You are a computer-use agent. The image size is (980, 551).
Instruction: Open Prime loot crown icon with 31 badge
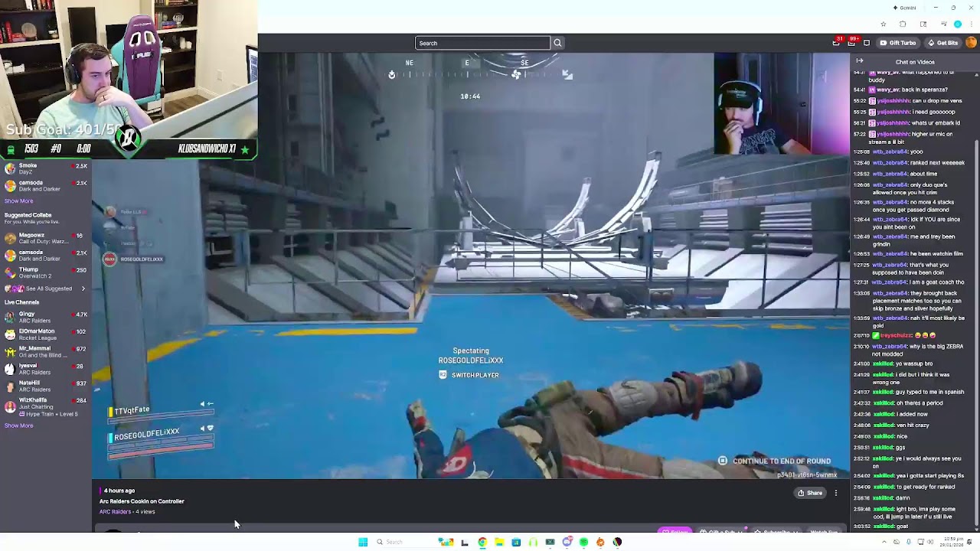pos(836,43)
